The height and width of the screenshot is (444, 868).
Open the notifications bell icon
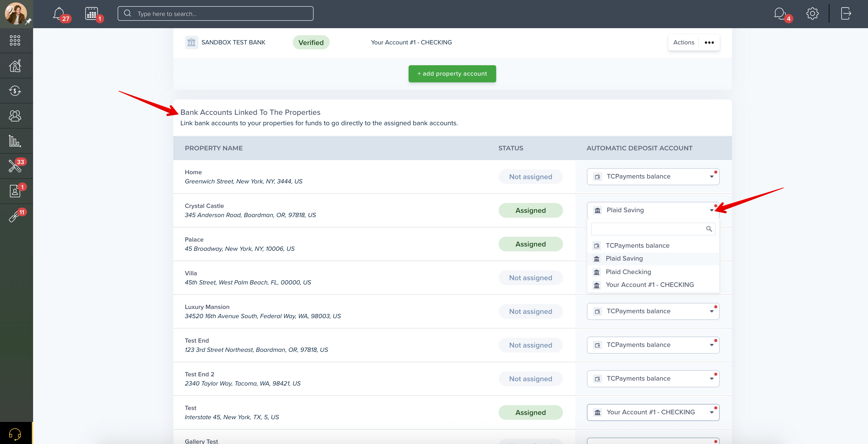click(x=59, y=13)
